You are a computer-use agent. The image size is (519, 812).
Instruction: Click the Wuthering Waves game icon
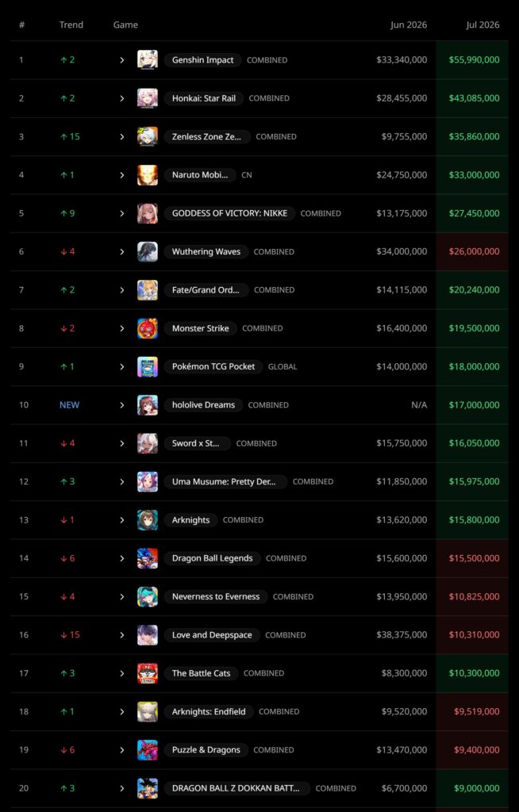[x=148, y=251]
